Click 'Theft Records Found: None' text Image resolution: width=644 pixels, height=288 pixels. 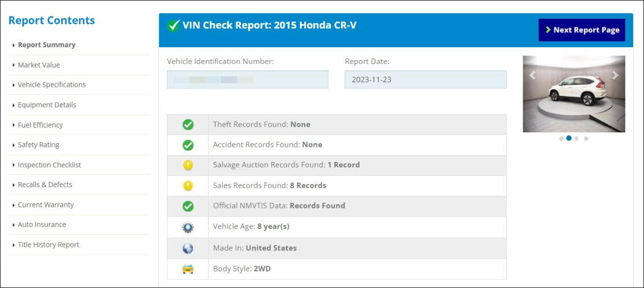pos(261,124)
